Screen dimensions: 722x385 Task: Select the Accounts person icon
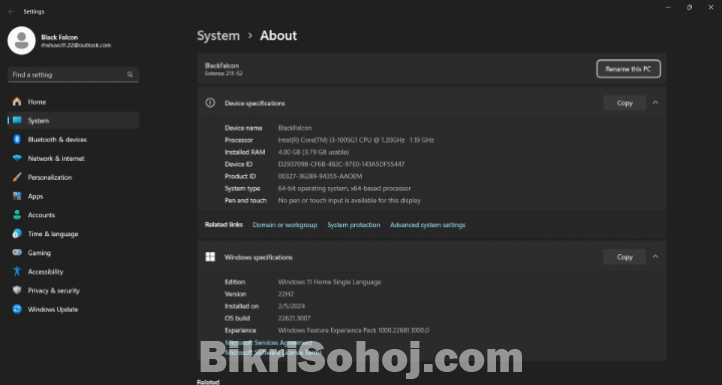[17, 215]
